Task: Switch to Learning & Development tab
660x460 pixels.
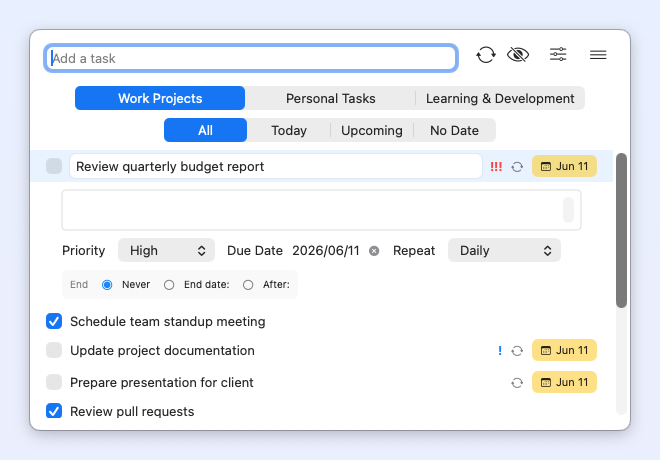Action: point(500,98)
